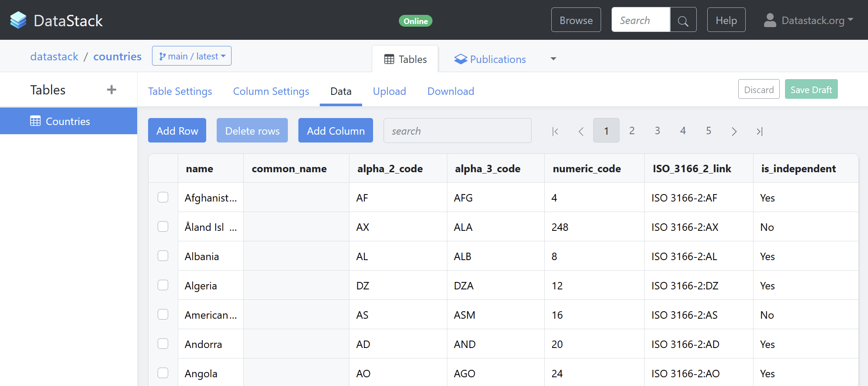Image resolution: width=868 pixels, height=386 pixels.
Task: Tick the Andorra row checkbox
Action: click(163, 344)
